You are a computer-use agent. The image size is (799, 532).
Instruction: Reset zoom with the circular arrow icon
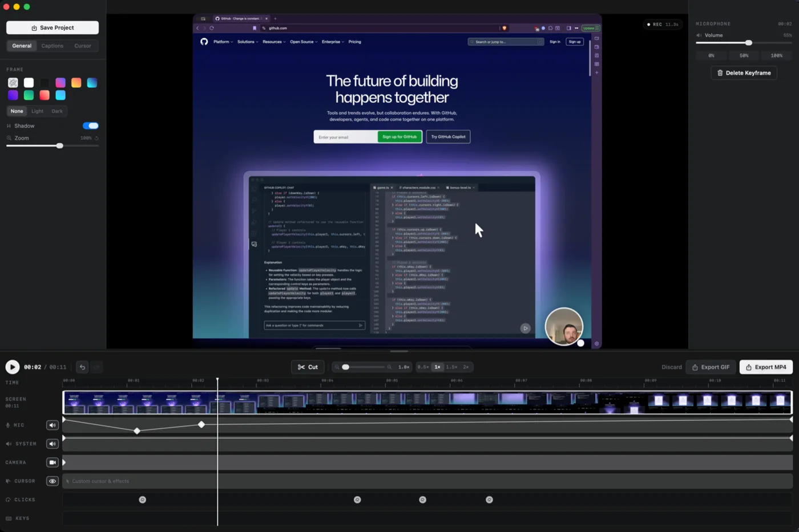pyautogui.click(x=96, y=138)
